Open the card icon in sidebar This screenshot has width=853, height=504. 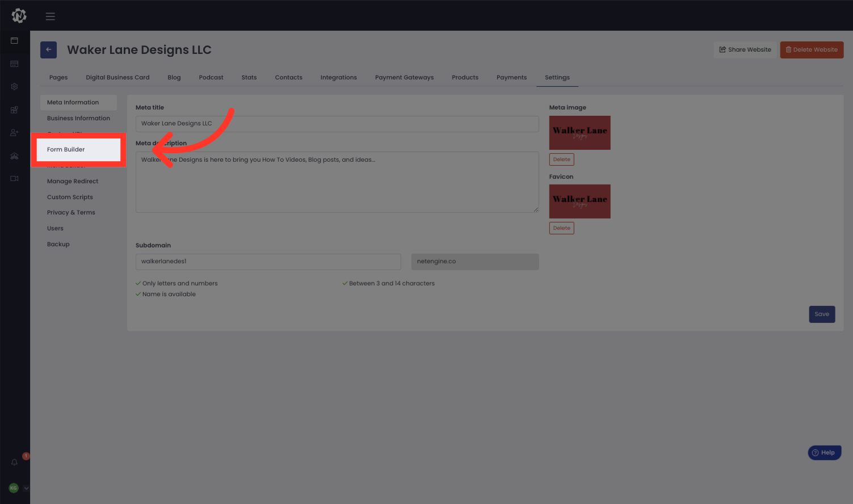(14, 64)
